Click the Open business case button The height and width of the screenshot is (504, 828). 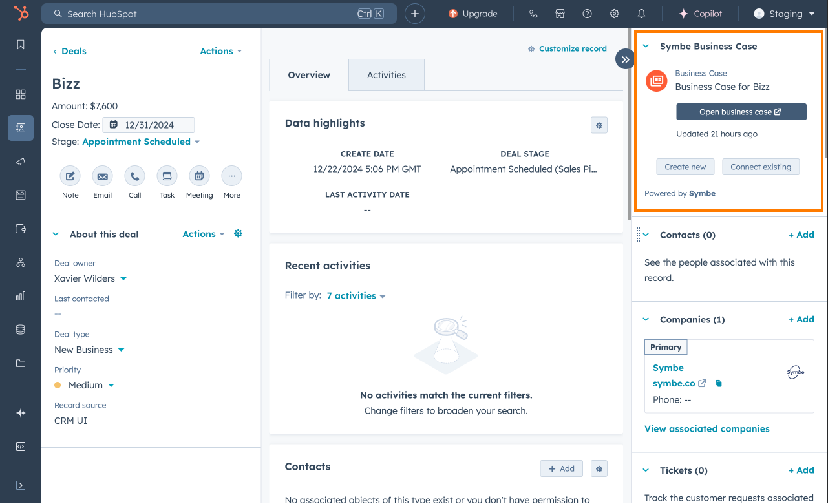pos(741,112)
